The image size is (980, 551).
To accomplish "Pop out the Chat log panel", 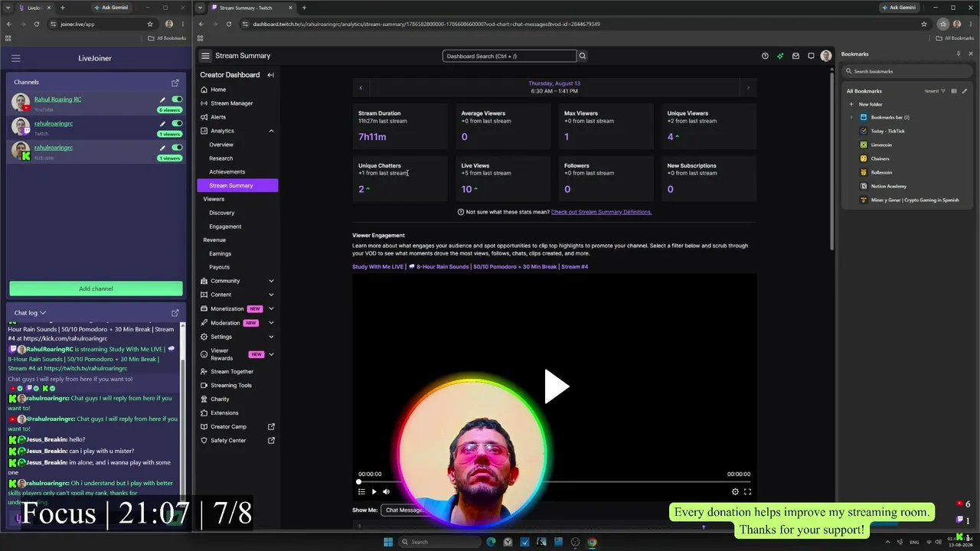I will (x=175, y=313).
